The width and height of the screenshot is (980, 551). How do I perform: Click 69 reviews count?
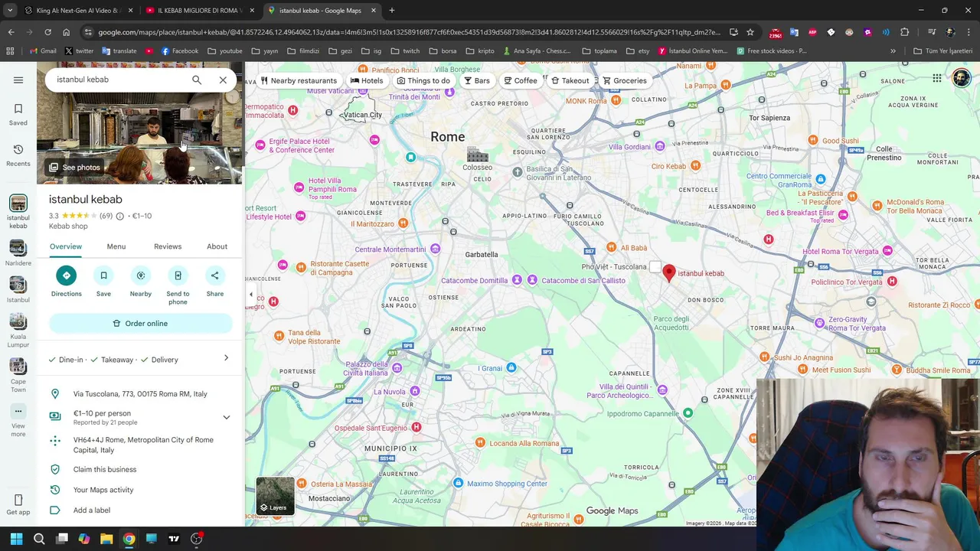(x=106, y=216)
